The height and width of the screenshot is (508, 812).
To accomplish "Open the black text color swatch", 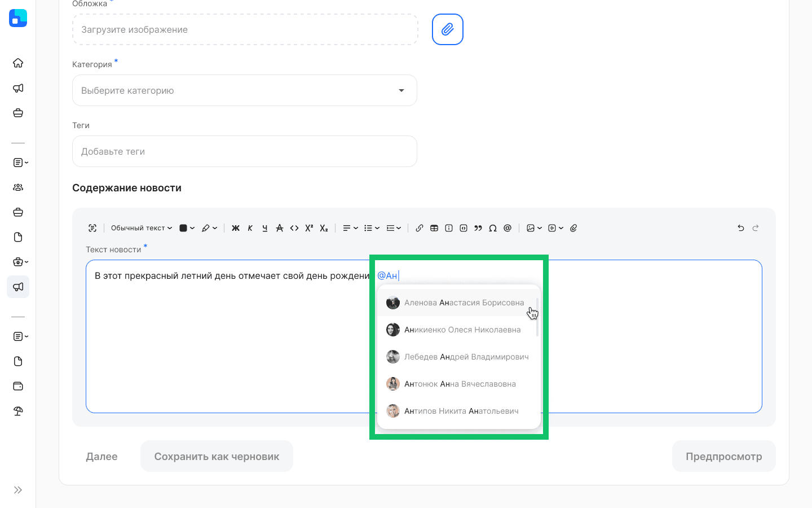I will [187, 228].
